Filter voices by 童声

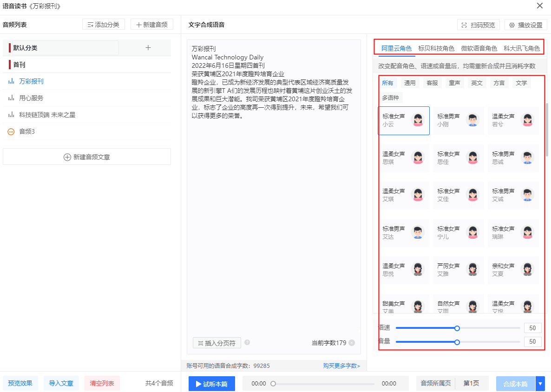point(454,83)
